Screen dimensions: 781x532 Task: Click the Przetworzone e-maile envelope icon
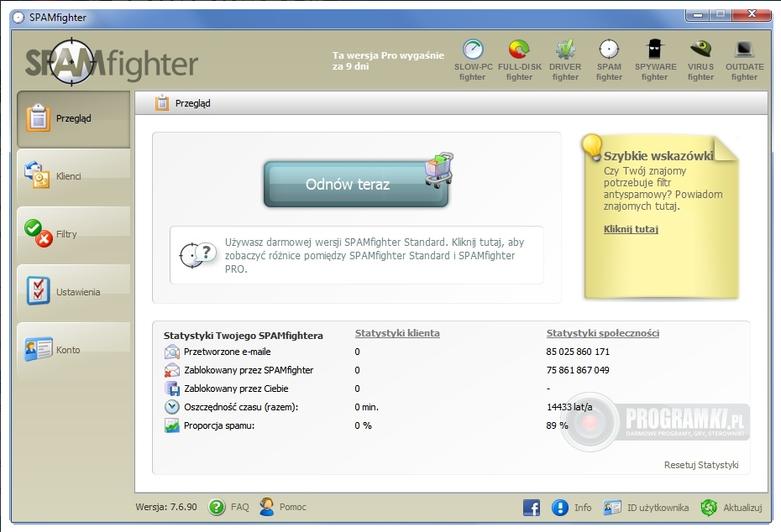click(x=172, y=352)
